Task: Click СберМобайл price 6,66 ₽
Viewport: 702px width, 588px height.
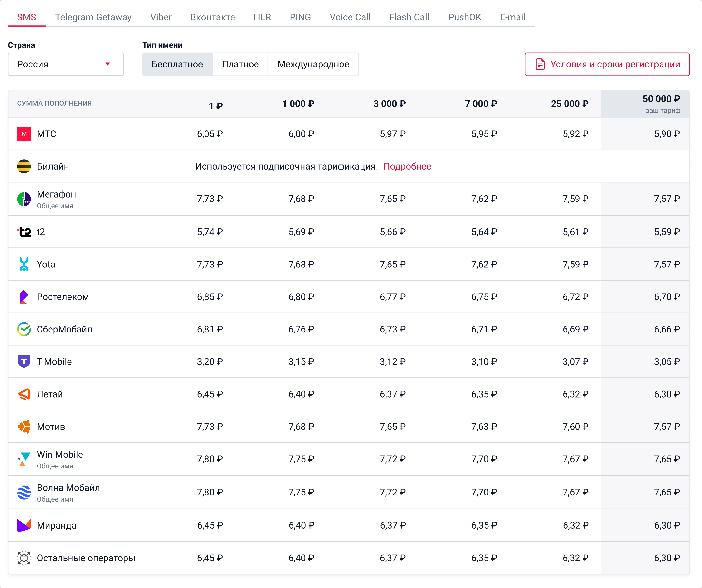Action: coord(667,329)
